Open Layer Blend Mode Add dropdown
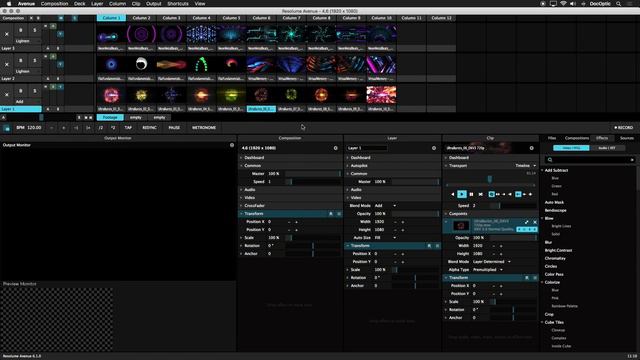 click(x=385, y=206)
